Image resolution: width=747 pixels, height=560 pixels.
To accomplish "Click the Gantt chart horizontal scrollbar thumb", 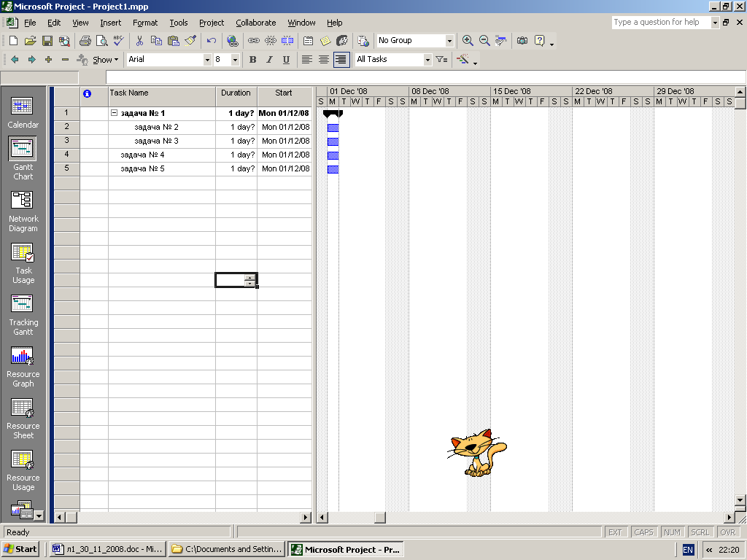I will pos(379,517).
